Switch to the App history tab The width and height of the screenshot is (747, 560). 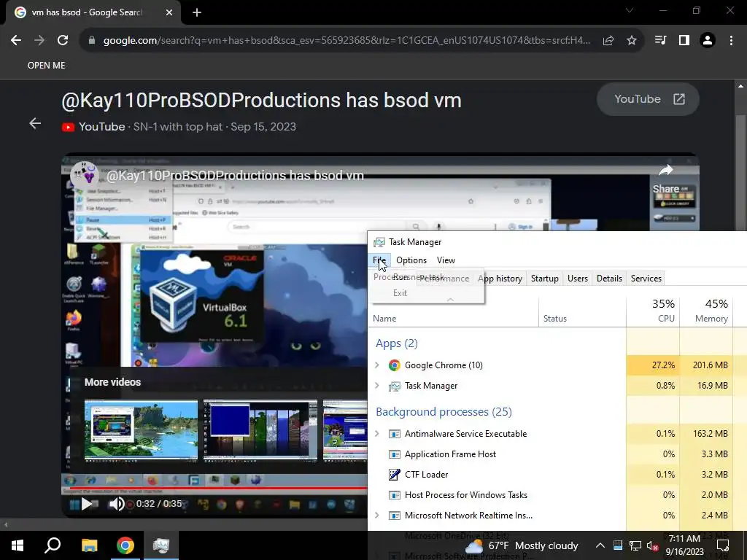[500, 278]
